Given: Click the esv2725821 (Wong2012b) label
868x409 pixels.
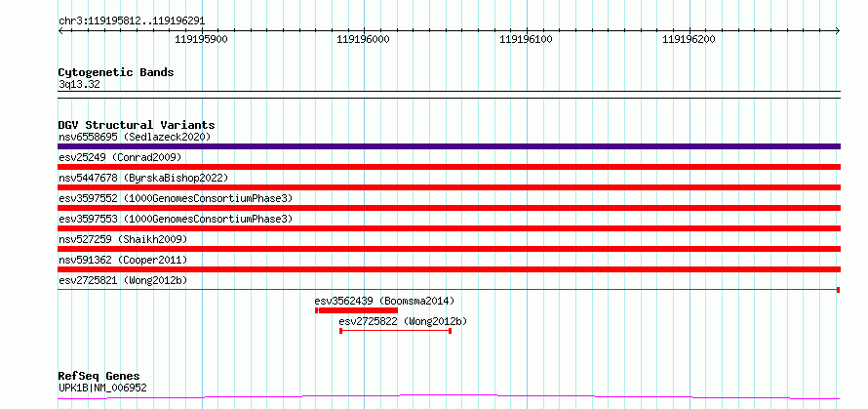Looking at the screenshot, I should click(123, 280).
